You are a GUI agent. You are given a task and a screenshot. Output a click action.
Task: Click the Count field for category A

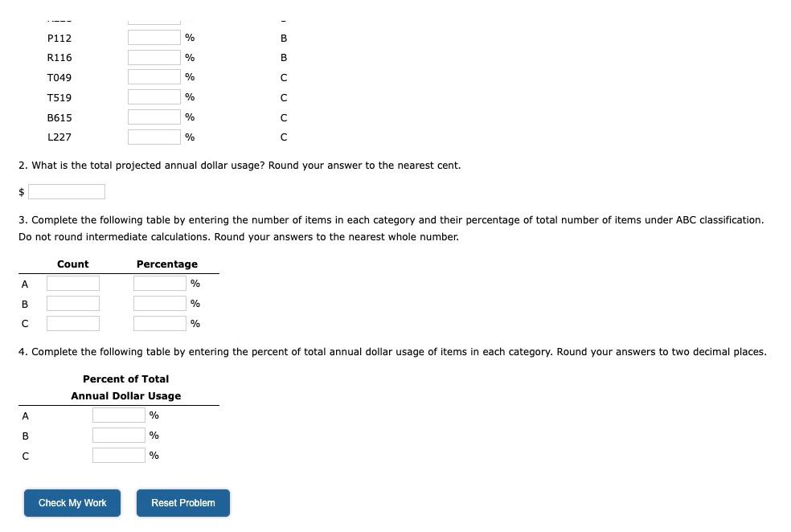(x=72, y=283)
